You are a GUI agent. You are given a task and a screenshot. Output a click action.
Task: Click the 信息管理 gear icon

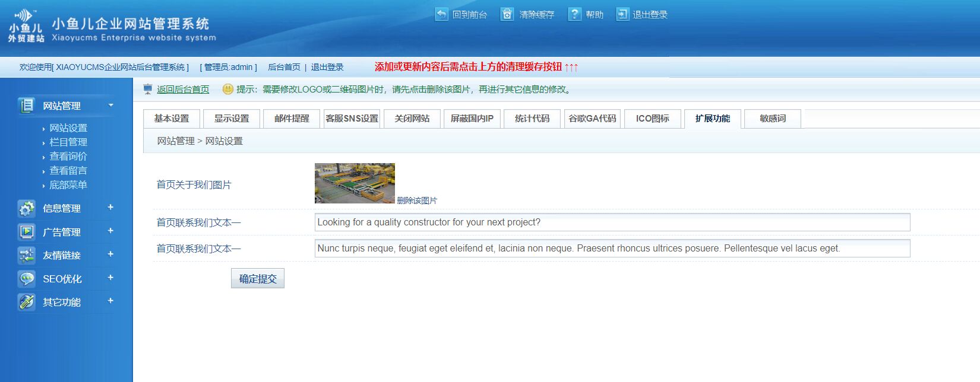click(x=27, y=208)
